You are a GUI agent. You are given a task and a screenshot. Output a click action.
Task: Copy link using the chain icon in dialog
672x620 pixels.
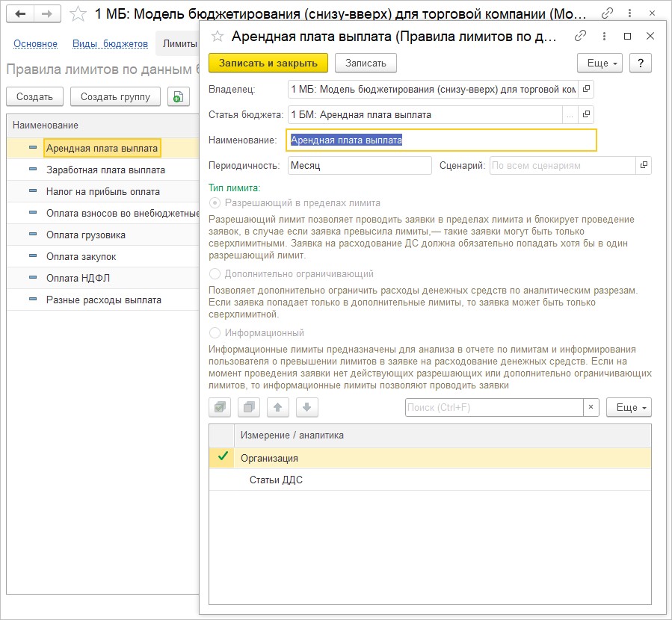coord(580,37)
